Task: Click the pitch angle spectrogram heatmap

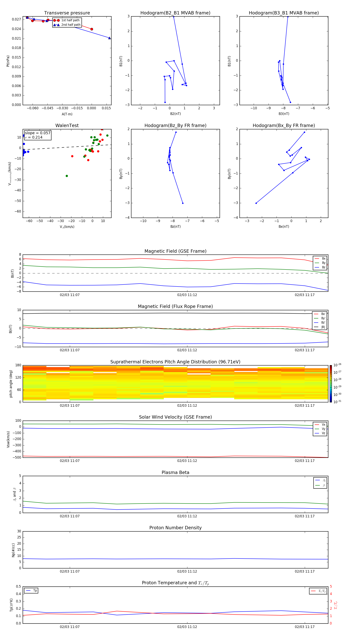Action: click(175, 384)
